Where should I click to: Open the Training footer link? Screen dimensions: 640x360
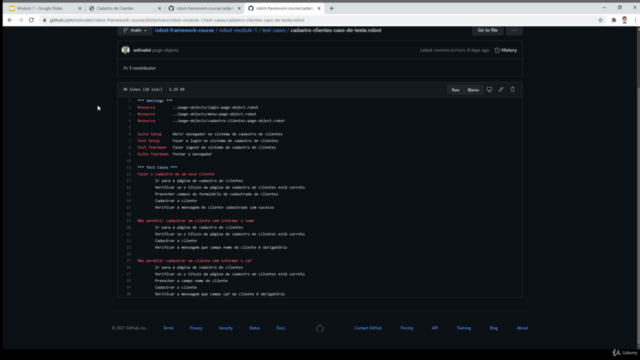tap(464, 328)
